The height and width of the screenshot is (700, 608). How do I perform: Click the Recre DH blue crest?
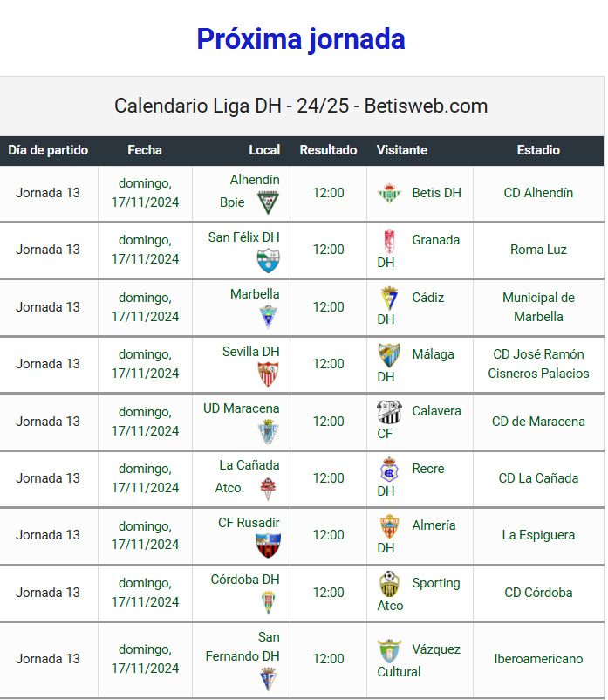pyautogui.click(x=389, y=470)
